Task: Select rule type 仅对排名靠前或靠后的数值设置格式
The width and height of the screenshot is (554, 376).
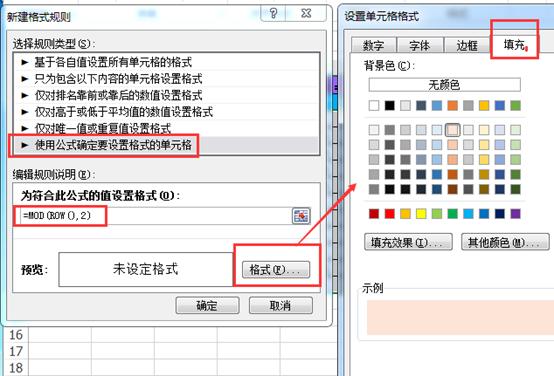Action: pos(166,95)
